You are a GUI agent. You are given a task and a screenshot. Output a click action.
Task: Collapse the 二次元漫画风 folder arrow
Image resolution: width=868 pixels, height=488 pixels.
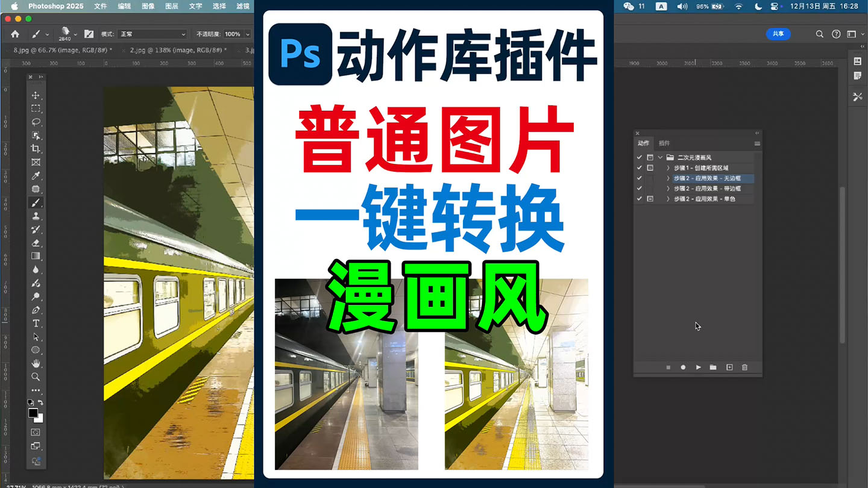pos(661,158)
